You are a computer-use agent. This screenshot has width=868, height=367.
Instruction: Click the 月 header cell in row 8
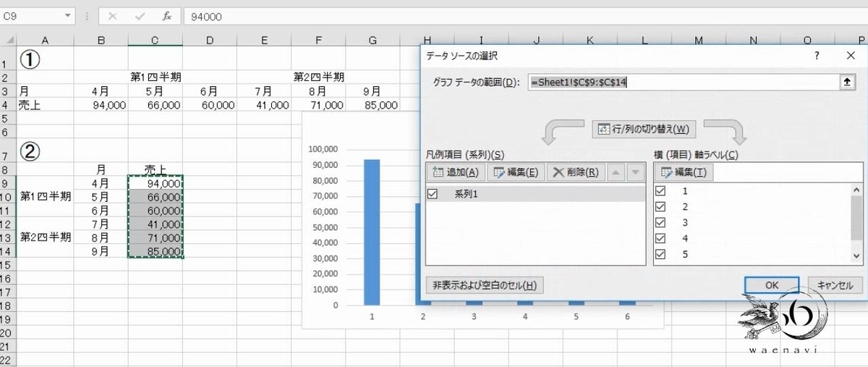(x=101, y=169)
